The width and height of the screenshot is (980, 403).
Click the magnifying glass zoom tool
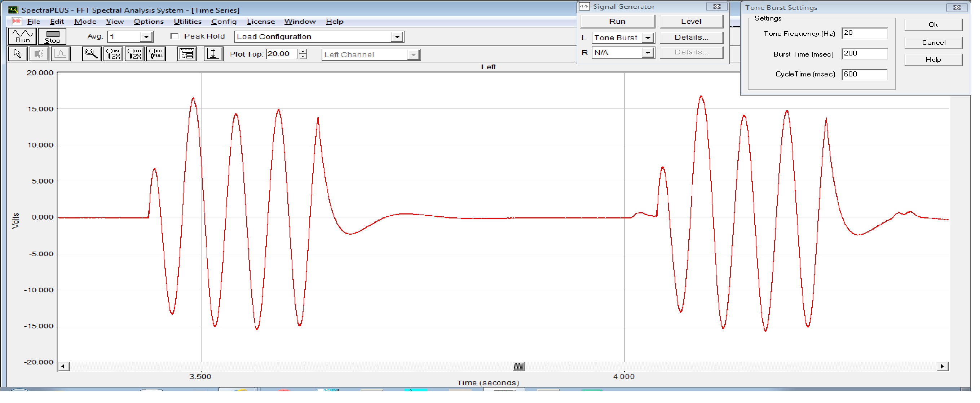[91, 54]
